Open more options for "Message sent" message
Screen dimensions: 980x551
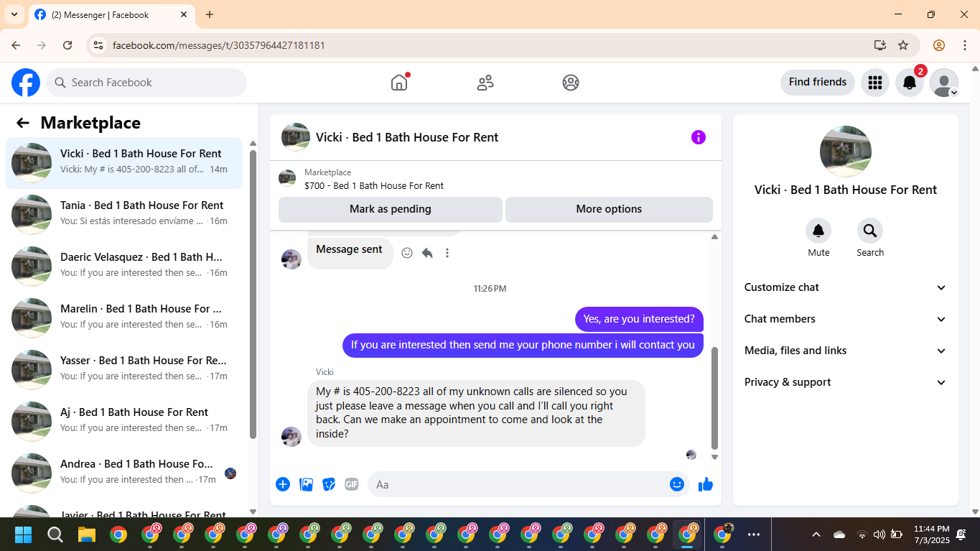pos(447,253)
